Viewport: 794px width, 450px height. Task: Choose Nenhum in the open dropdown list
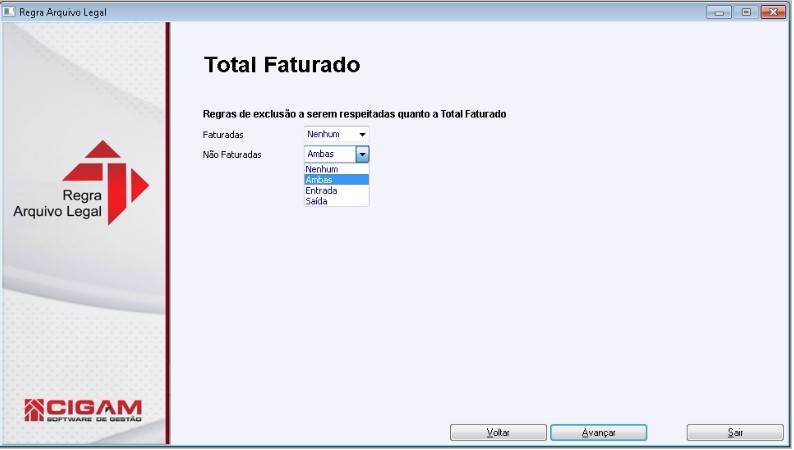tap(336, 169)
